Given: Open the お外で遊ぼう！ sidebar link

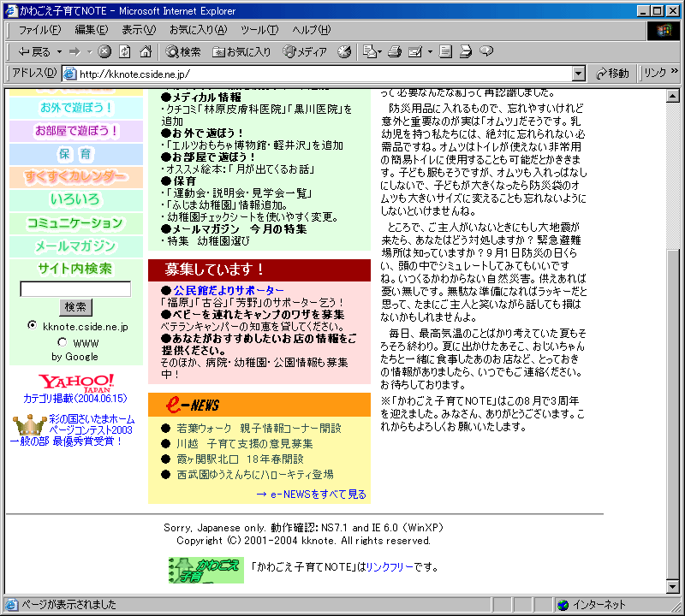Looking at the screenshot, I should point(76,108).
